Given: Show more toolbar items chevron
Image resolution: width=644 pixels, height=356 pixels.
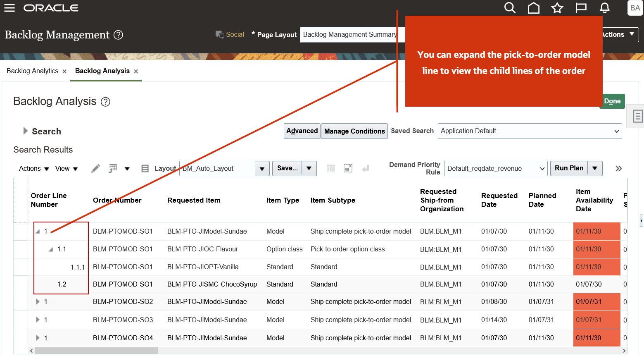Looking at the screenshot, I should (x=619, y=168).
